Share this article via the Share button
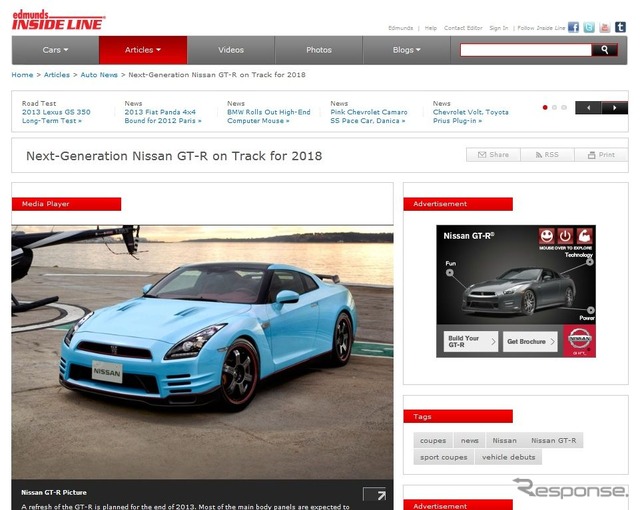 point(493,155)
